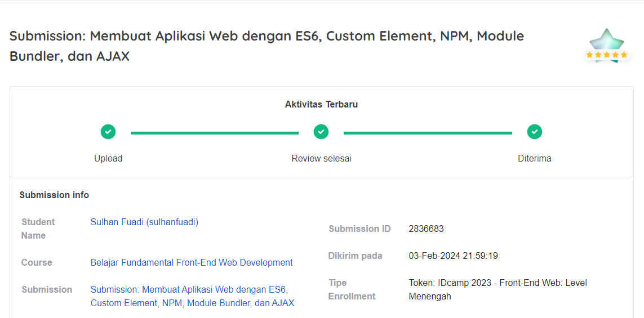Click the Dikirim pada date 03-Feb-2024
The image size is (644, 318).
(454, 256)
